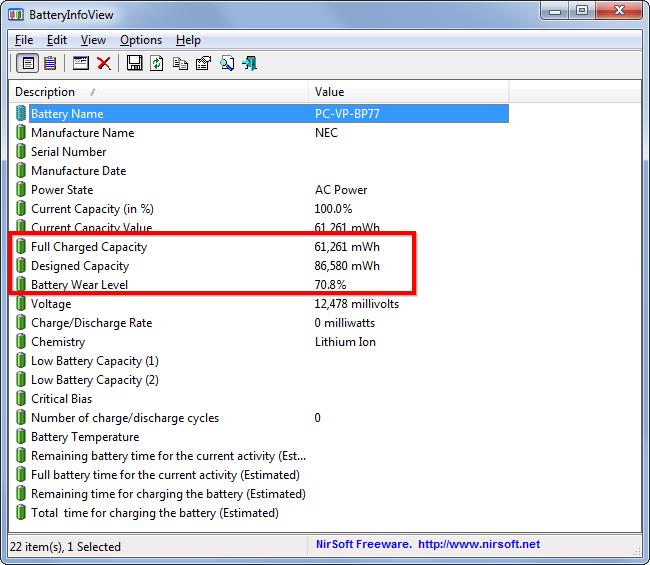Copy selected items using toolbar icon
The image size is (650, 565).
tap(180, 64)
